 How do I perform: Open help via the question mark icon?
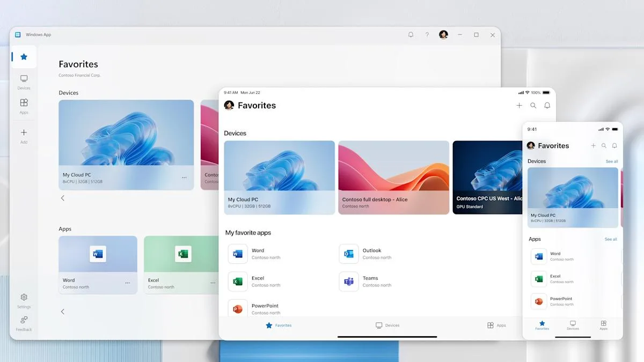coord(427,34)
